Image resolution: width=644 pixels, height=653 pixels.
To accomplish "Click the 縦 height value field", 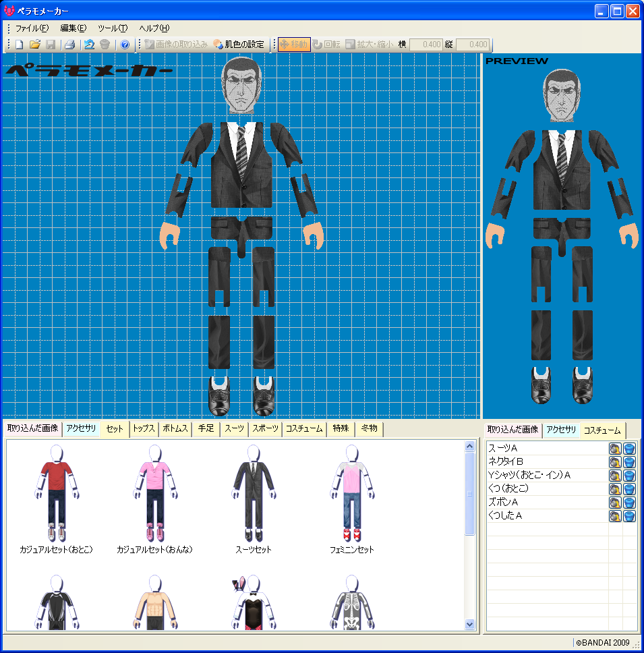I will click(473, 45).
